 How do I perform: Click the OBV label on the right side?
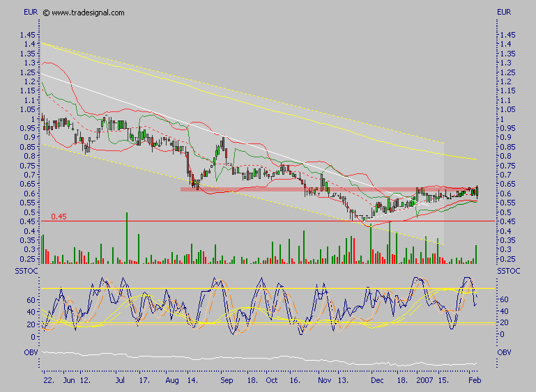(505, 352)
